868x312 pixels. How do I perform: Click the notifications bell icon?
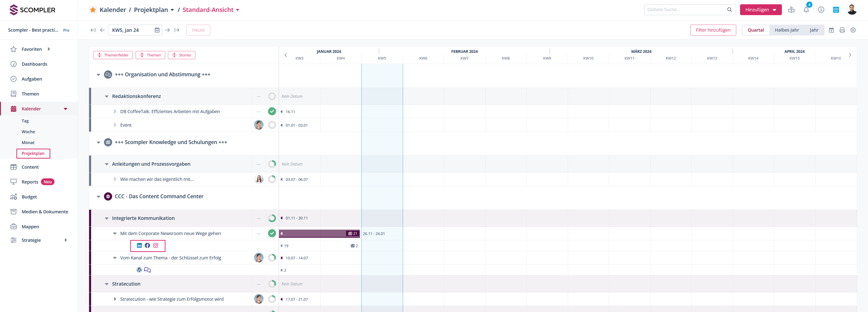806,10
